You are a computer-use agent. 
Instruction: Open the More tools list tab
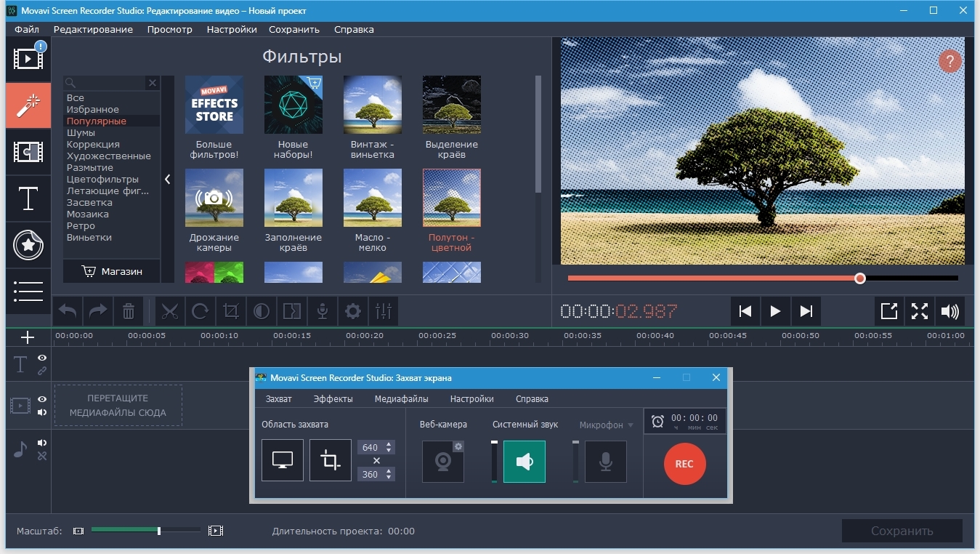[28, 292]
